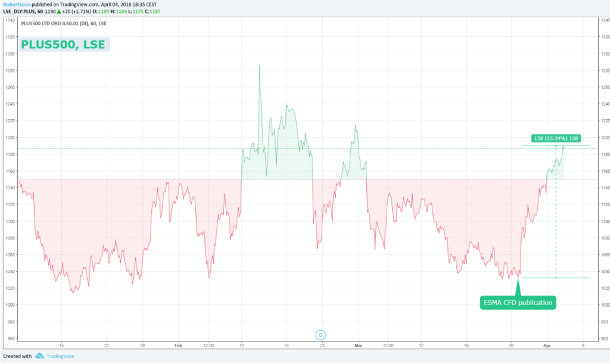Click the ESMA CFD publication callout arrow tip
This screenshot has width=610, height=364.
(517, 280)
